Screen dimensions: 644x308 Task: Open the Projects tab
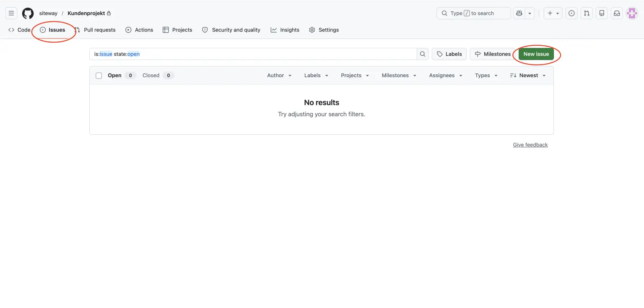pyautogui.click(x=177, y=30)
